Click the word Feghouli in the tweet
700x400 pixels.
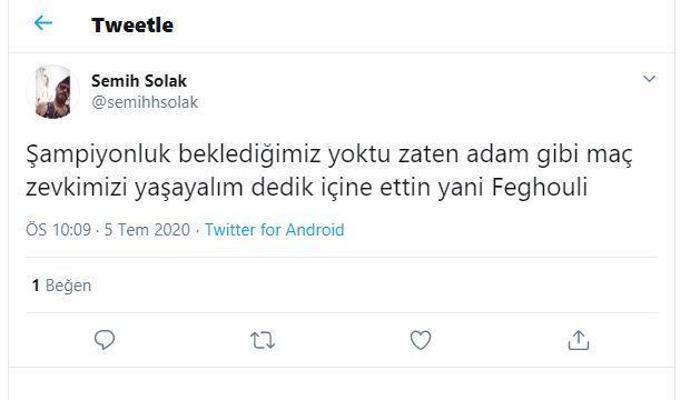562,188
